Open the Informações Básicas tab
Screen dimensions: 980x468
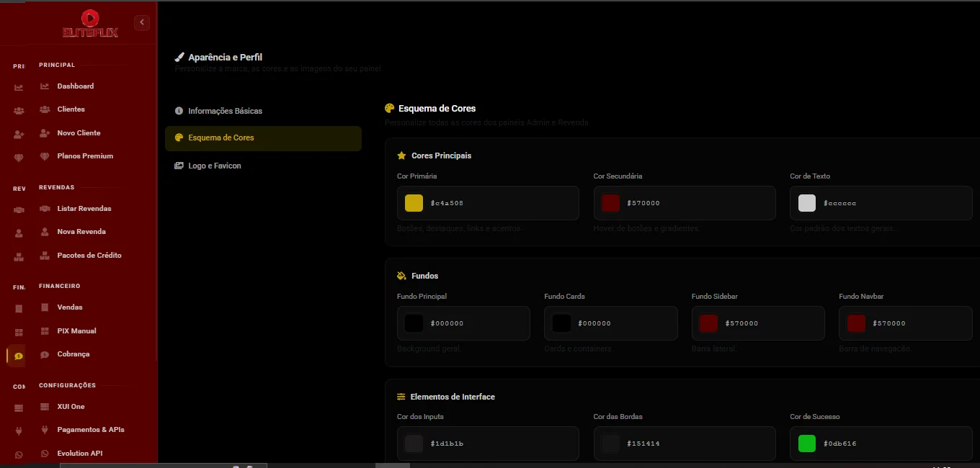pos(263,111)
